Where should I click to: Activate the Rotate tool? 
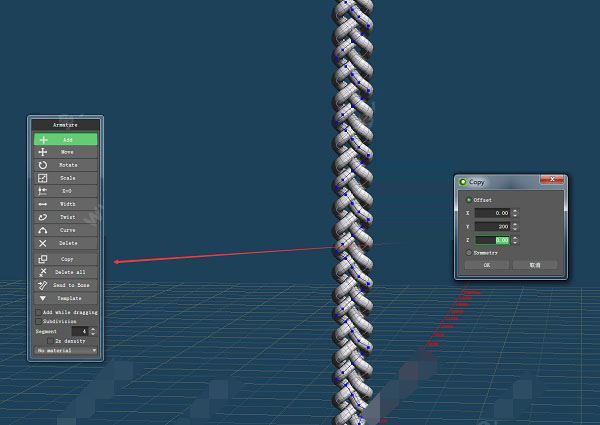click(66, 165)
